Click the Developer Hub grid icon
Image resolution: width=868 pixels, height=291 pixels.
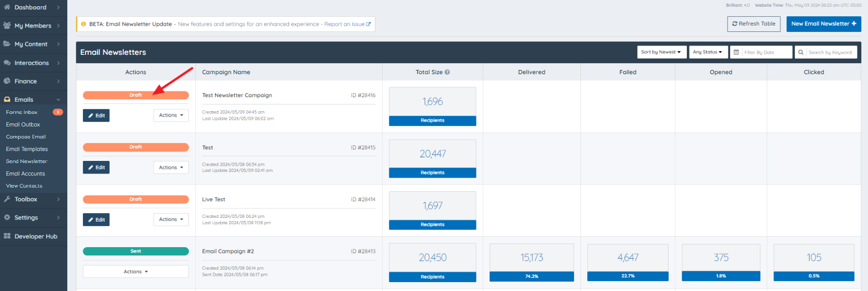[x=7, y=236]
